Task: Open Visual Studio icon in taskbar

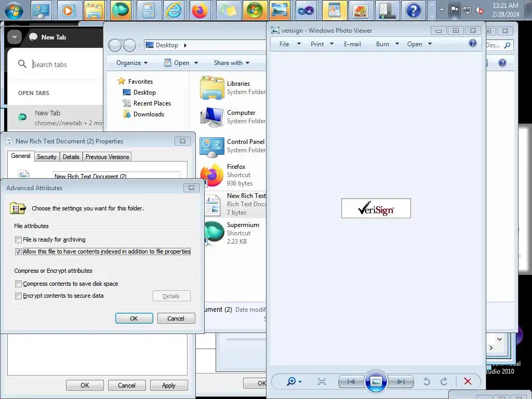Action: [x=305, y=10]
